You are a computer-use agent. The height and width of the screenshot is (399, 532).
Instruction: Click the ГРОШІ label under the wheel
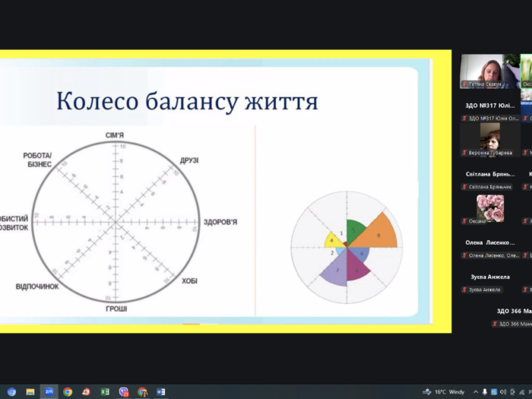coord(116,309)
